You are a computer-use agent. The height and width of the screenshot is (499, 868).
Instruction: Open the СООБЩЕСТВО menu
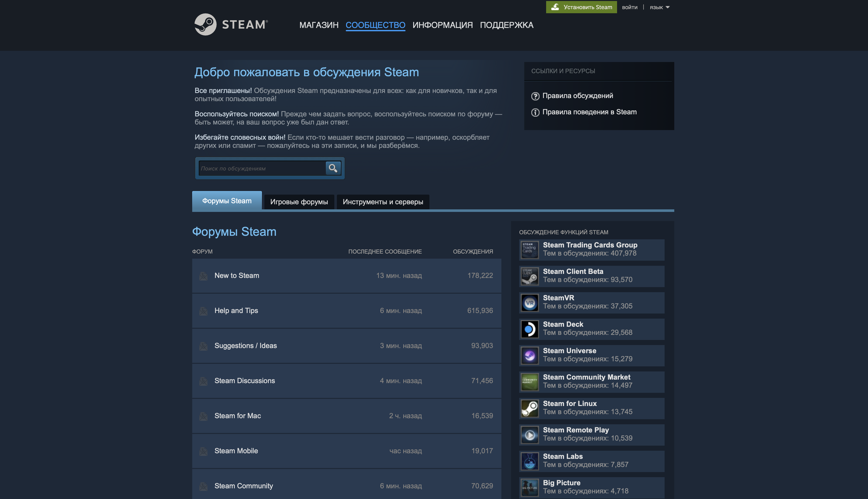tap(375, 25)
